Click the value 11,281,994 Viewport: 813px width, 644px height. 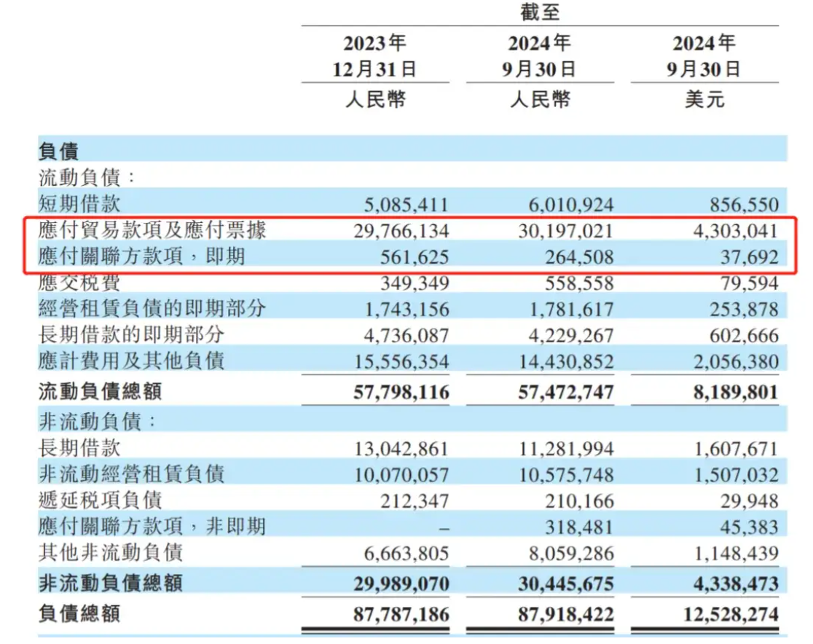566,449
